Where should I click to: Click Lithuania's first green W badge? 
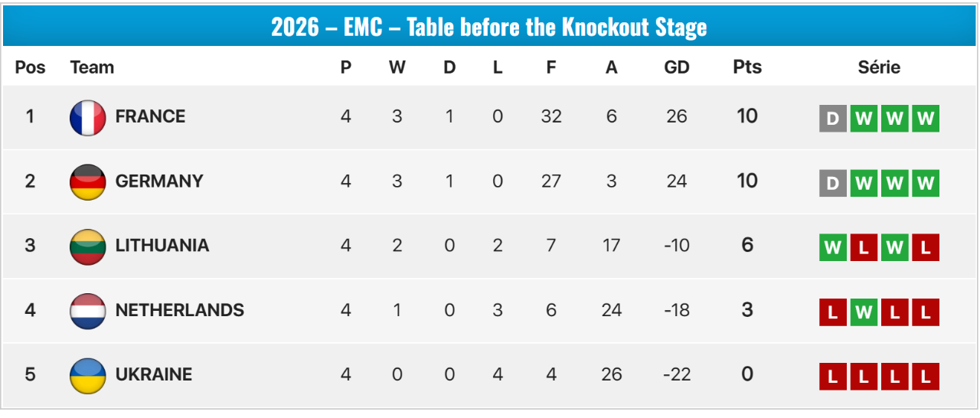(x=833, y=247)
